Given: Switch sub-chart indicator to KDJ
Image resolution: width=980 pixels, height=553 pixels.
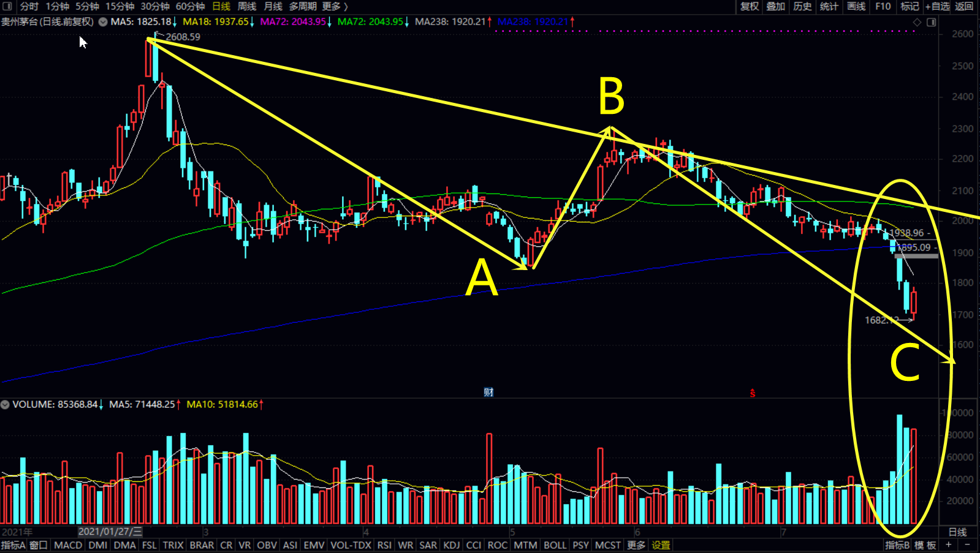Looking at the screenshot, I should pos(452,545).
